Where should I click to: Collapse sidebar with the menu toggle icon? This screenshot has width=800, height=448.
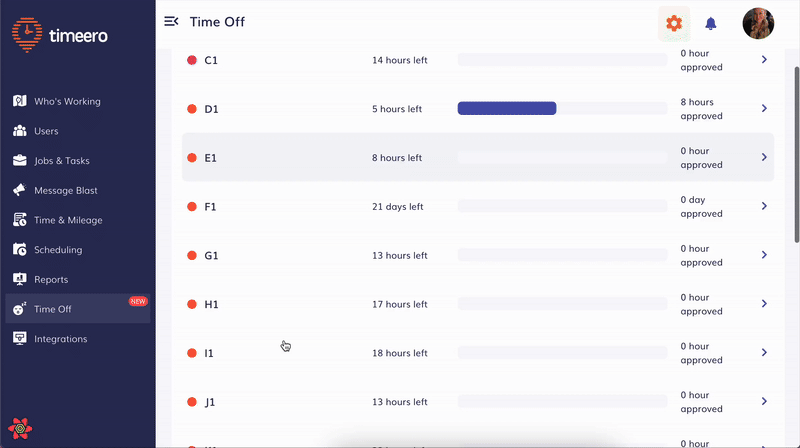coord(171,22)
